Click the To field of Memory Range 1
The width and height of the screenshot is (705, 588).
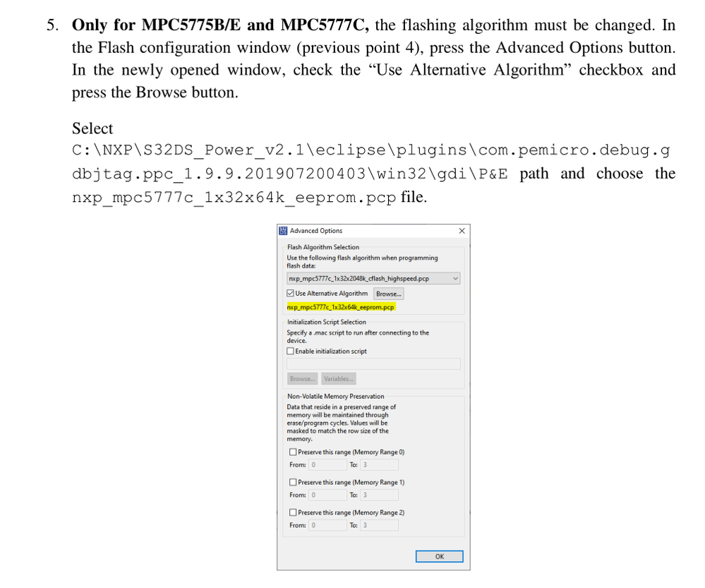click(x=379, y=495)
